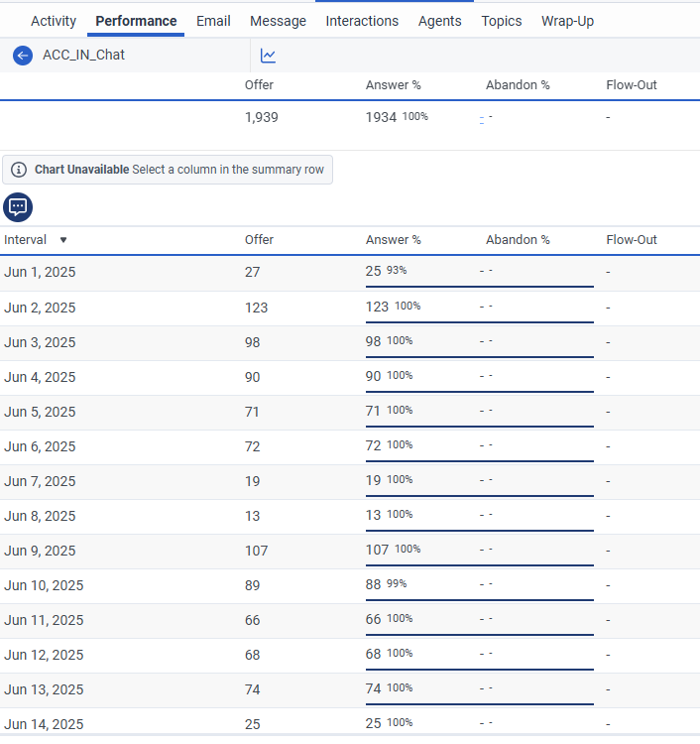This screenshot has width=700, height=744.
Task: Go to the Interactions tab
Action: pos(362,21)
